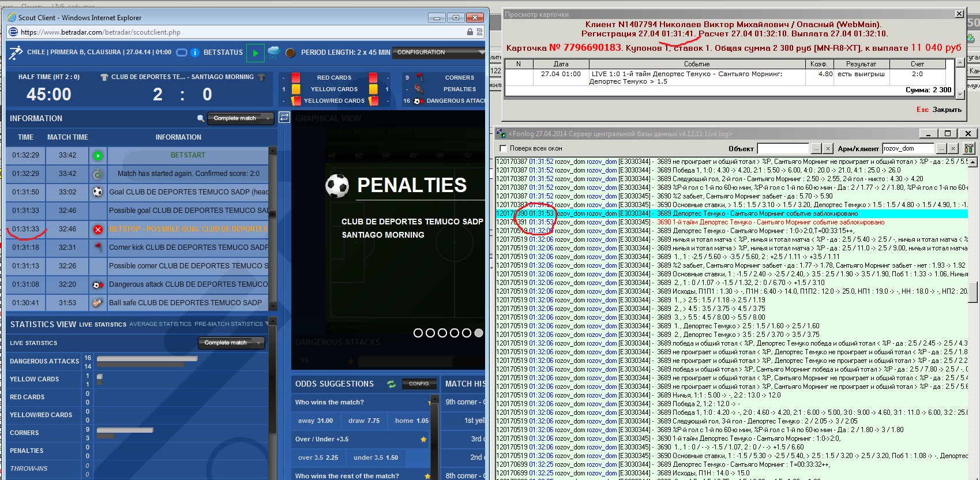Click the green BETSTART row icon
This screenshot has height=480, width=980.
coord(98,155)
